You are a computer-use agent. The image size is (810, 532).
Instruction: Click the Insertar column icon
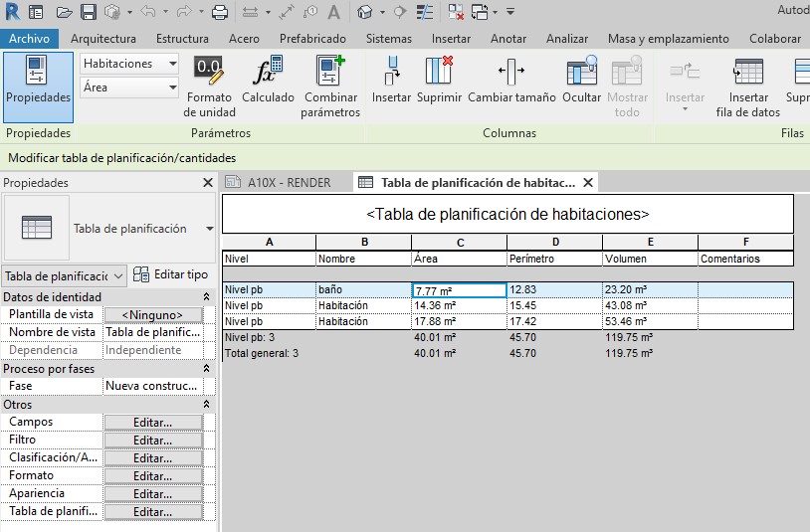pos(391,73)
